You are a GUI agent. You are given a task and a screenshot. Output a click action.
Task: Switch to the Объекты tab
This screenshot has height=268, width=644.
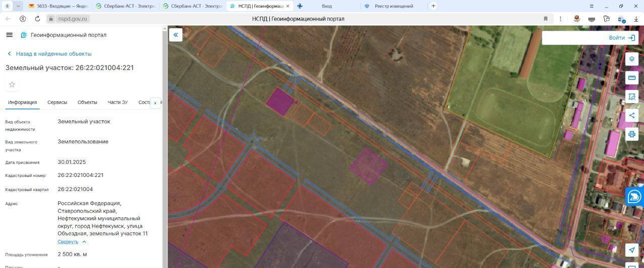tap(87, 103)
